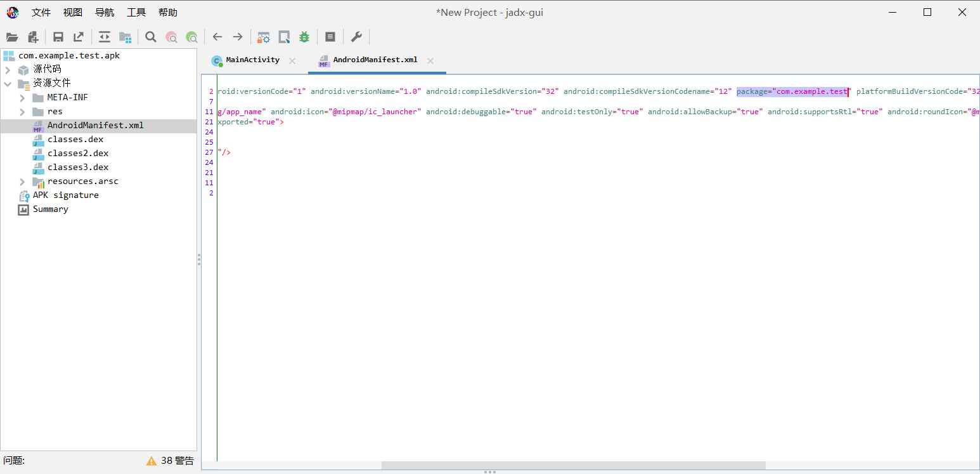
Task: Open the 导航 menu
Action: [105, 13]
